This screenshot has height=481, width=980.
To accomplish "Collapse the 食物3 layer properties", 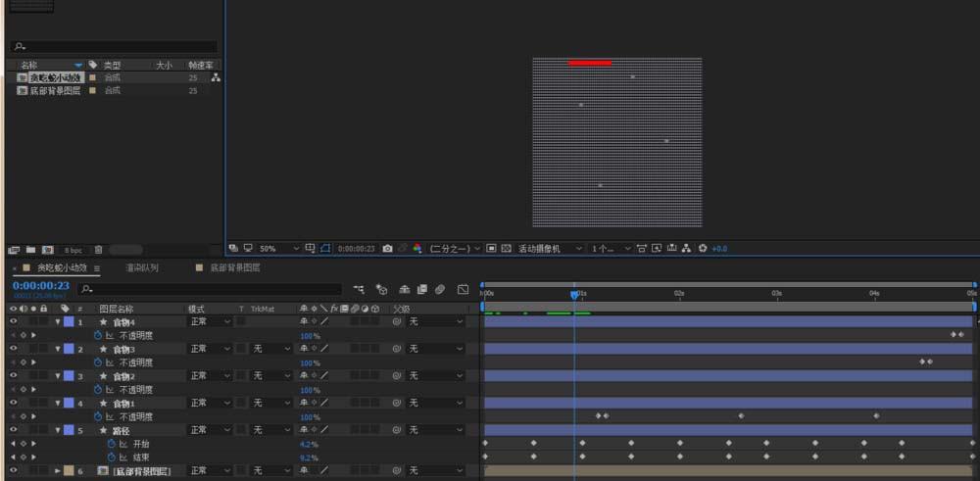I will click(57, 349).
